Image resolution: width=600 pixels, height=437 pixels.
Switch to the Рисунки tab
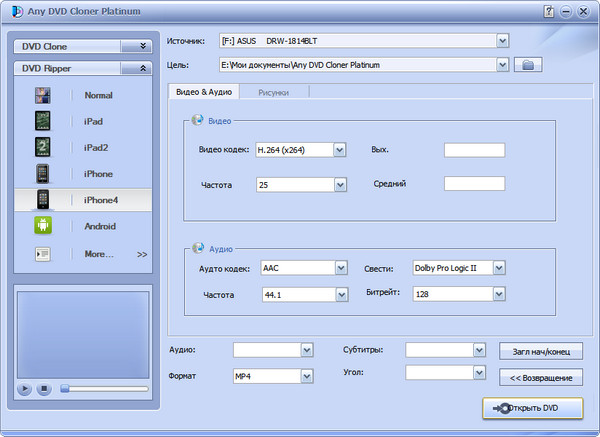(274, 92)
